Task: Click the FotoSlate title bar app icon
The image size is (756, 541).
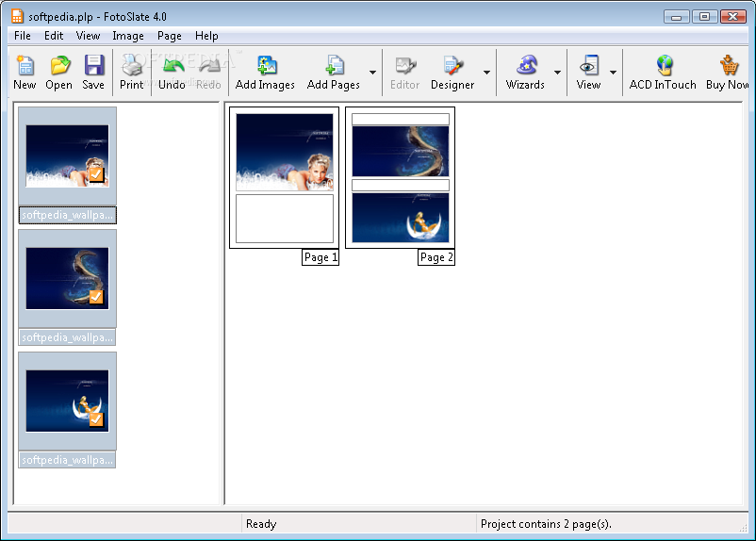Action: click(17, 16)
